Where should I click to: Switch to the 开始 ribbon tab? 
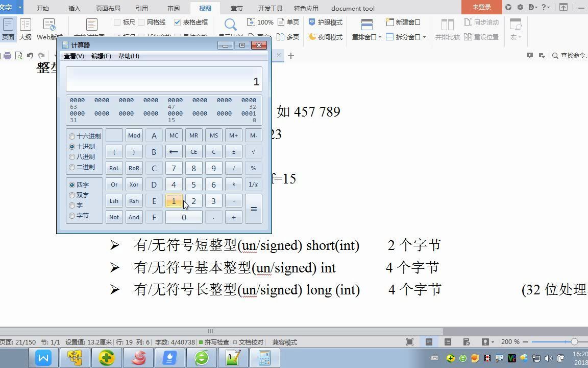click(43, 8)
